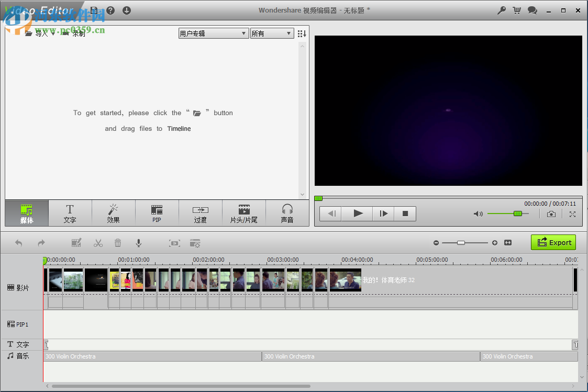Toggle fullscreen preview mode
The width and height of the screenshot is (588, 392).
click(573, 214)
